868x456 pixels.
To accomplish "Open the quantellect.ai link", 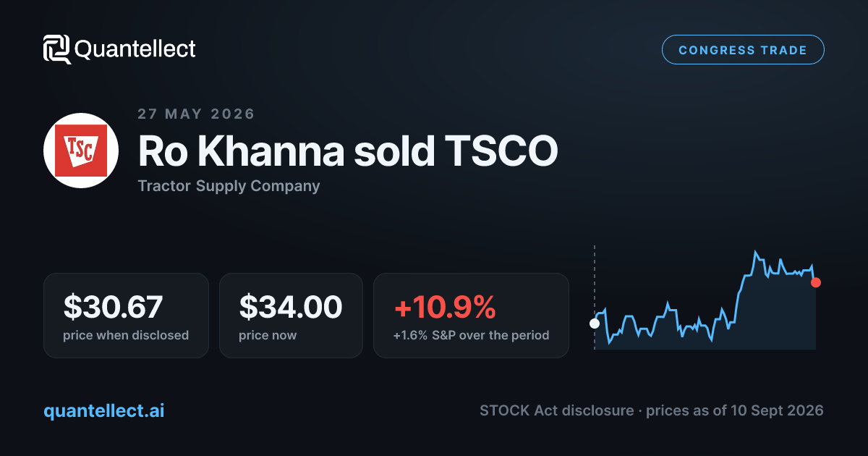I will 104,410.
